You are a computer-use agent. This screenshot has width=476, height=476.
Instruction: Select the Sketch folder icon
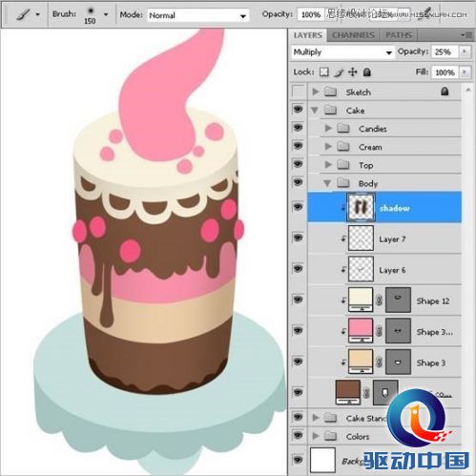point(330,92)
